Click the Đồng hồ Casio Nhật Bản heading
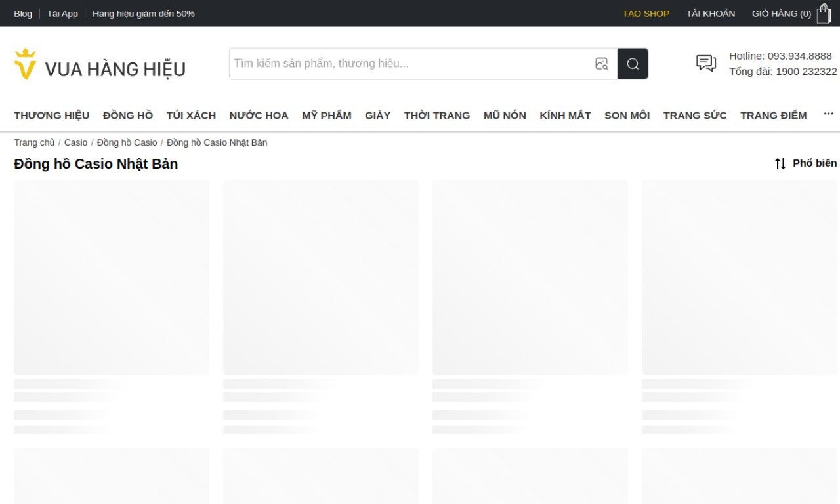The height and width of the screenshot is (504, 840). click(x=96, y=164)
